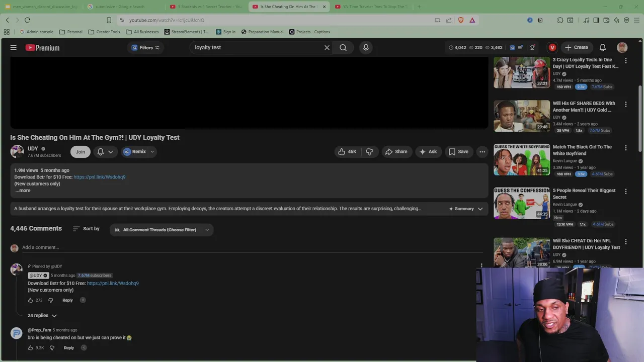Click Ask button under video
Screen dimensions: 644x362
[428, 151]
